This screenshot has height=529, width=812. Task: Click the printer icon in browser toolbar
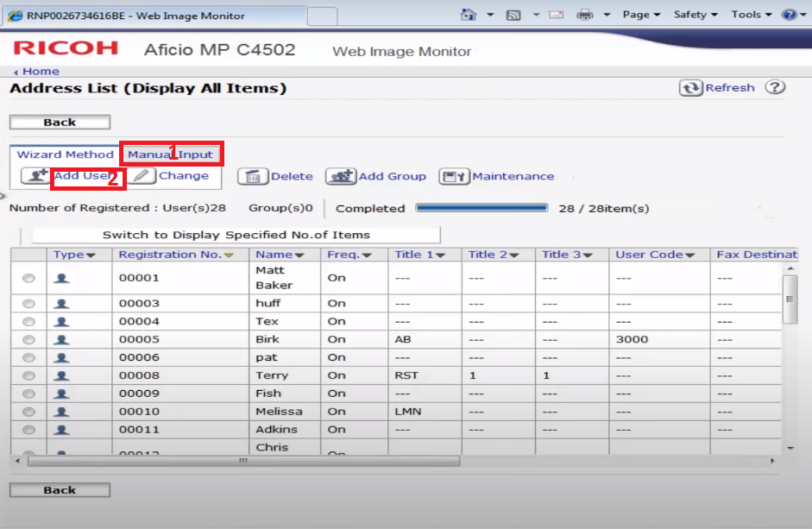pyautogui.click(x=585, y=15)
